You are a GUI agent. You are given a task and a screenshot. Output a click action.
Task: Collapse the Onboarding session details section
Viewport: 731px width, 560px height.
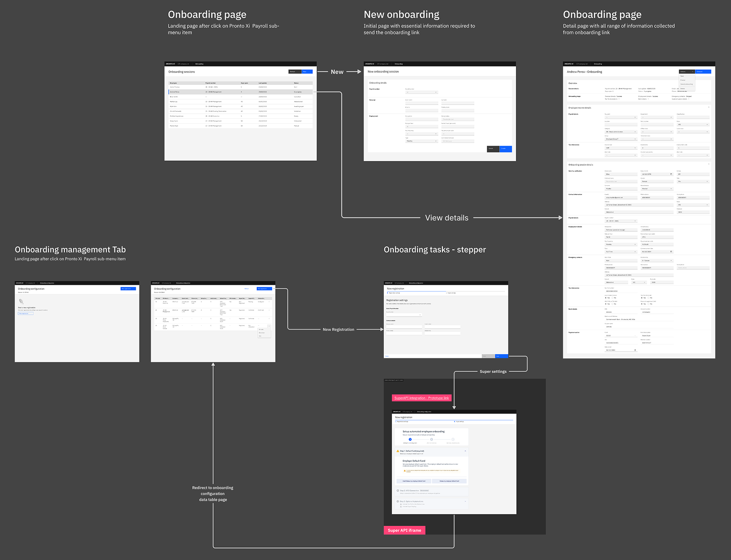point(708,165)
